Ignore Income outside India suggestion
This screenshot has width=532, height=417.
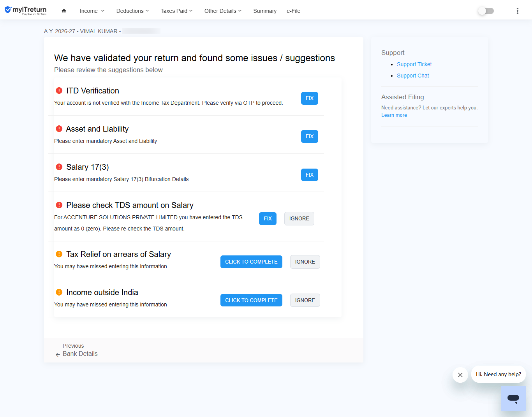coord(305,300)
